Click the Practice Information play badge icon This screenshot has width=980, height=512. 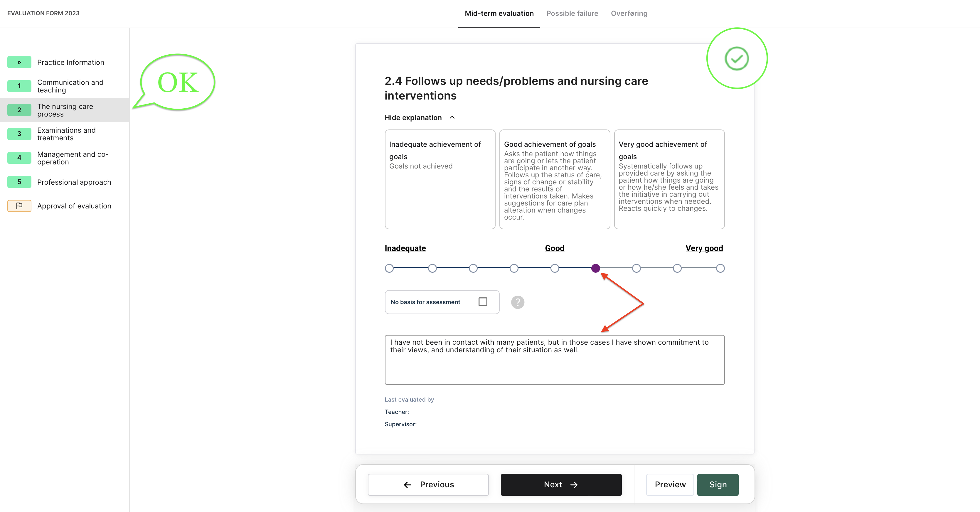click(x=19, y=62)
